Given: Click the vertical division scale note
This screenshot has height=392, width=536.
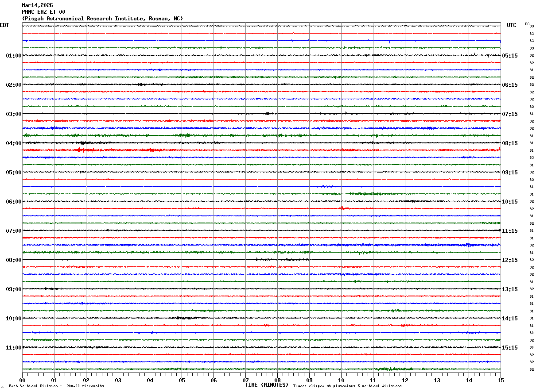Looking at the screenshot, I should click(x=56, y=386).
